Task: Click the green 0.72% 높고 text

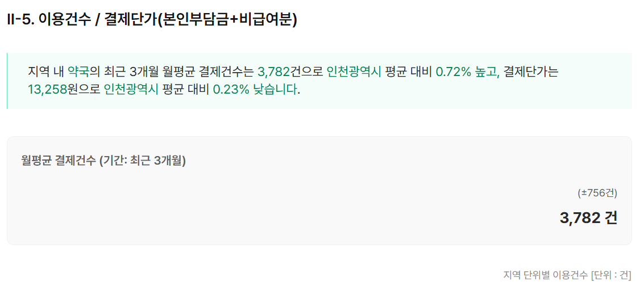Action: (467, 72)
